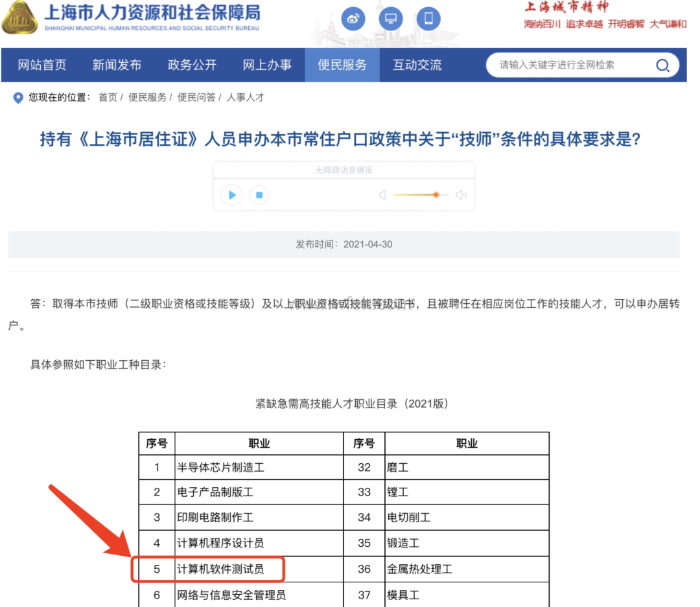
Task: Open the 新闻发布 menu item
Action: [x=117, y=65]
